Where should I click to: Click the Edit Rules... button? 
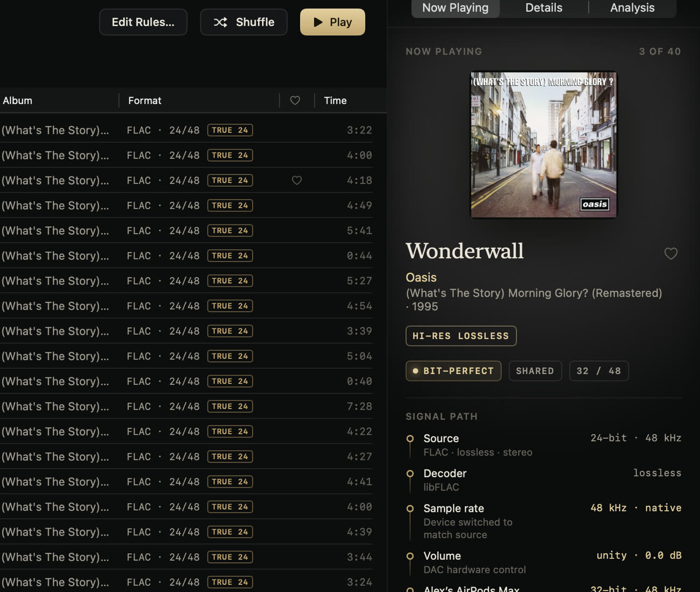tap(143, 22)
